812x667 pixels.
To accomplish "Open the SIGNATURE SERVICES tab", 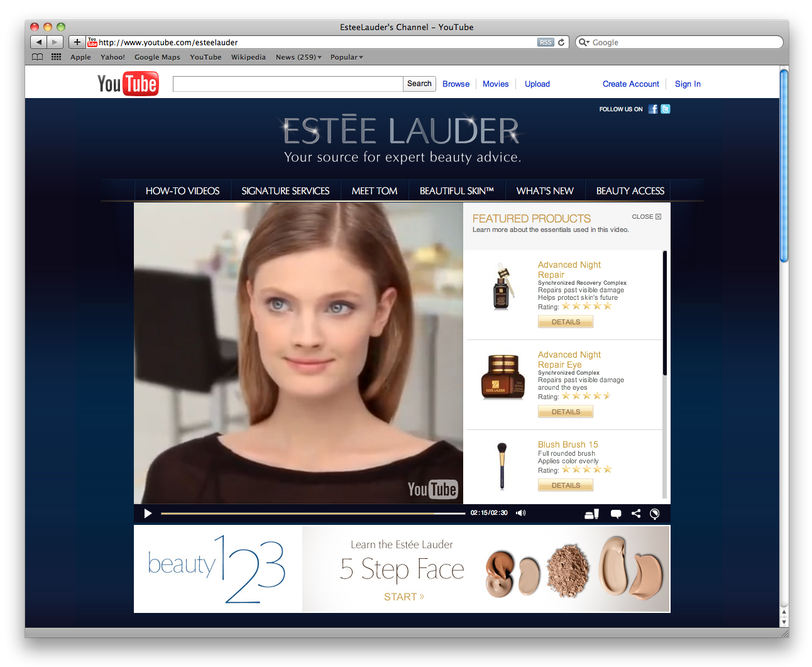I will tap(285, 190).
